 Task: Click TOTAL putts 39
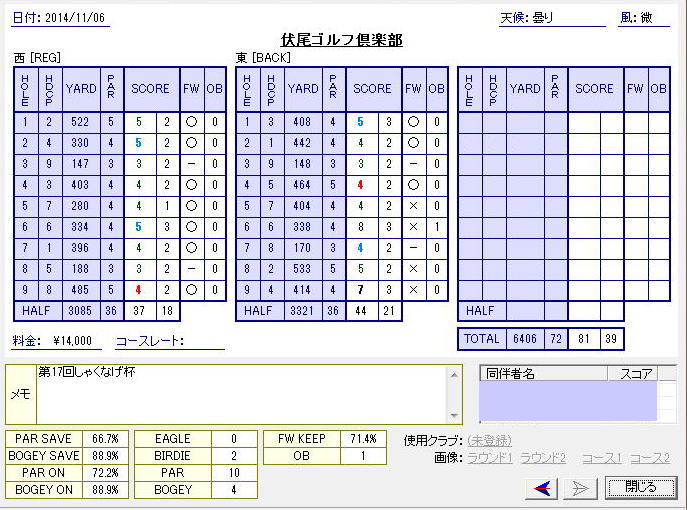(611, 339)
